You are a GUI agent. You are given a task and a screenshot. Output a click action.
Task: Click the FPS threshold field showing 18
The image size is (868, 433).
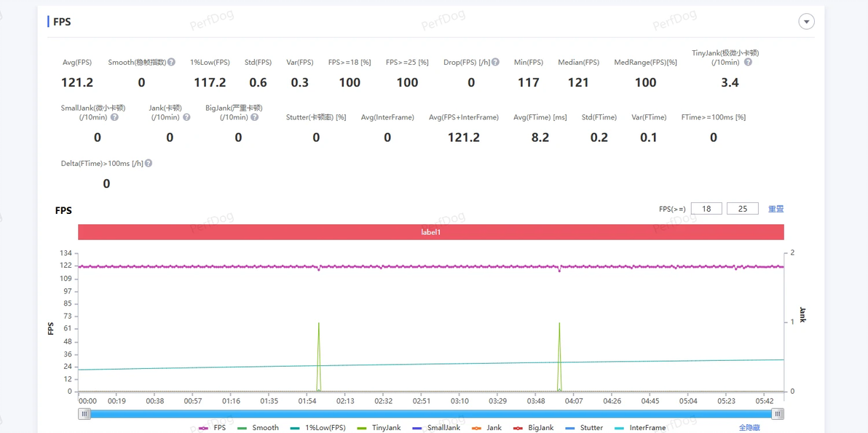(x=706, y=208)
